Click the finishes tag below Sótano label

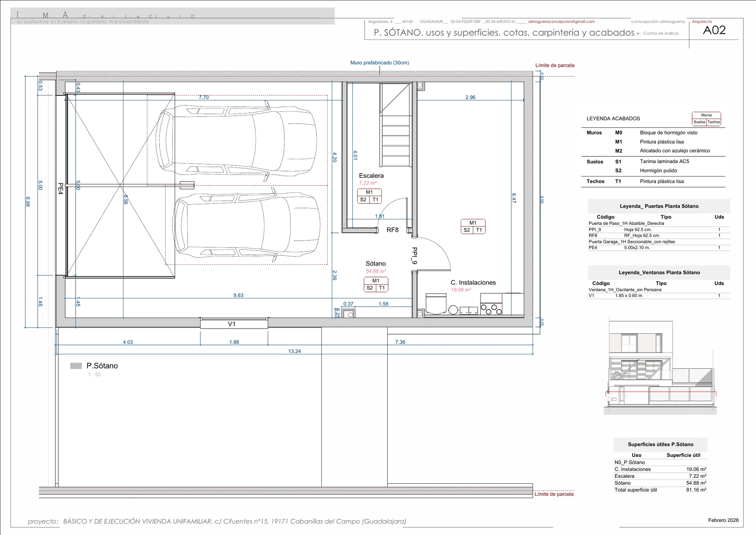(375, 285)
